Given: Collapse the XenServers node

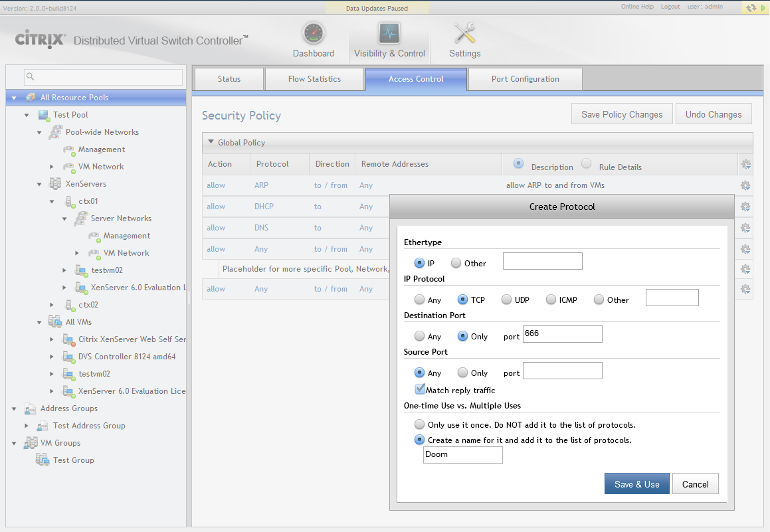Looking at the screenshot, I should pyautogui.click(x=39, y=185).
